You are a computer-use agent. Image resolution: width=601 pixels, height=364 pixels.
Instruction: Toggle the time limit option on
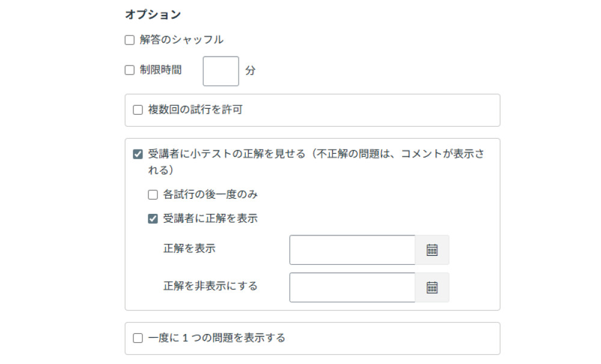128,70
